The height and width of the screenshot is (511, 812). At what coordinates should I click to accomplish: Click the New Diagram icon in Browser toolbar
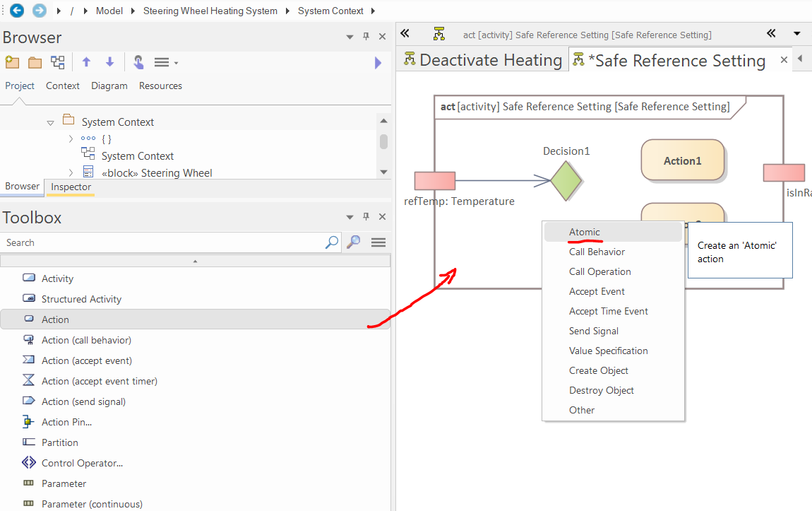pos(57,63)
